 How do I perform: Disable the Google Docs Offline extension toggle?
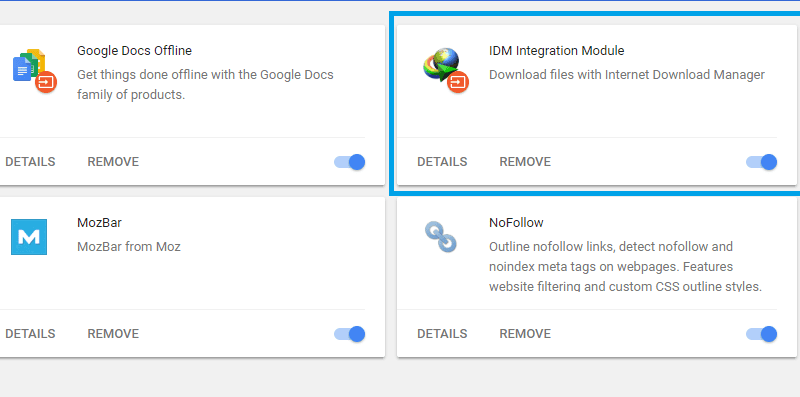(x=350, y=162)
